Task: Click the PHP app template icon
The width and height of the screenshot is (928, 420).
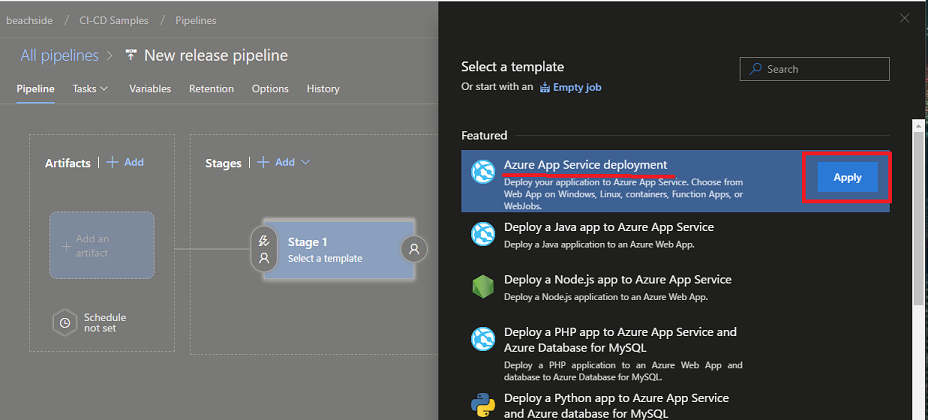Action: pyautogui.click(x=483, y=339)
